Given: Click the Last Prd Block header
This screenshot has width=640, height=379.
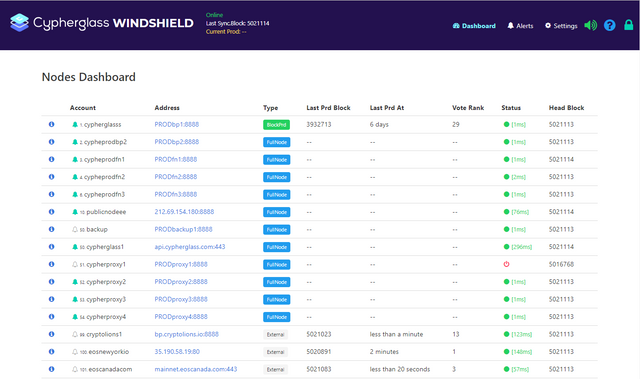Looking at the screenshot, I should pyautogui.click(x=328, y=108).
